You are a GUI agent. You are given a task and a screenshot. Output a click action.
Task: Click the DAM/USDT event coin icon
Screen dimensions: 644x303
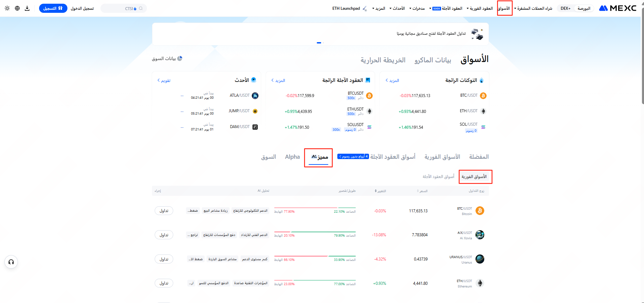255,127
